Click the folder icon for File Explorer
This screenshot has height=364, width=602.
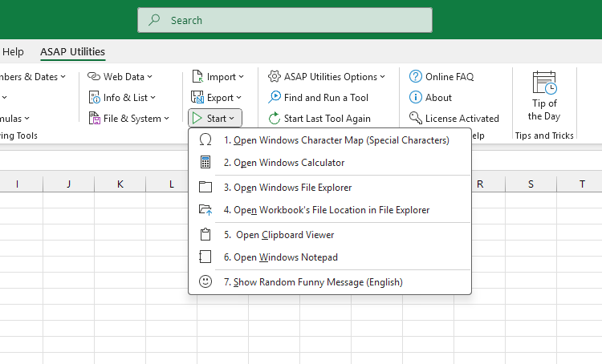pos(205,187)
